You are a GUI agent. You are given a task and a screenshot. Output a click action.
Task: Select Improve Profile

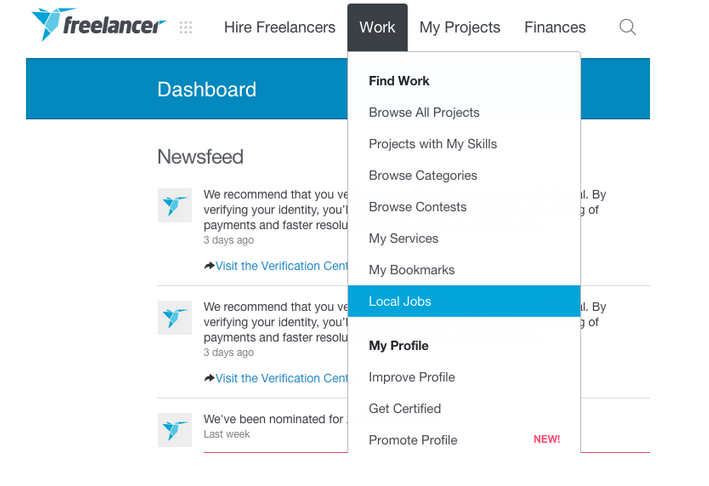(411, 377)
